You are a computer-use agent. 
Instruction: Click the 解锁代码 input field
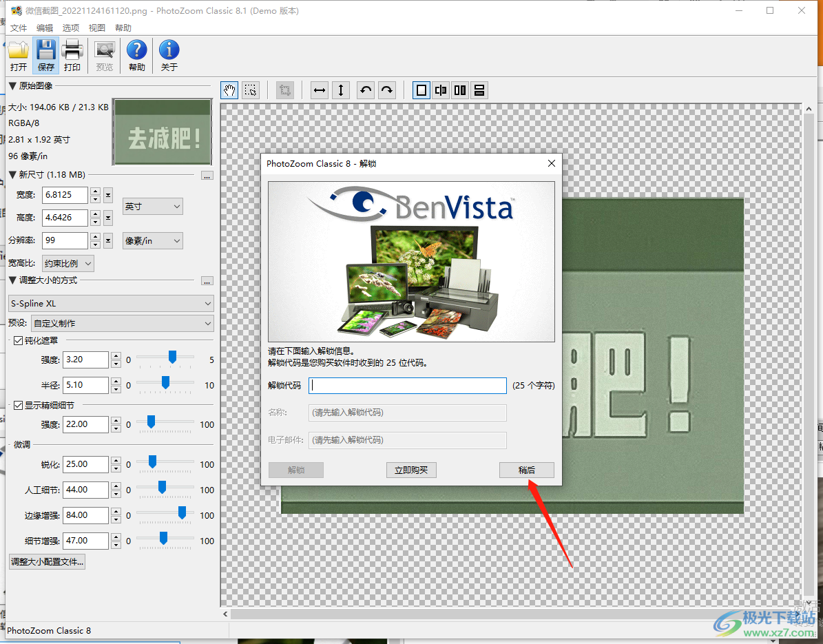(408, 386)
